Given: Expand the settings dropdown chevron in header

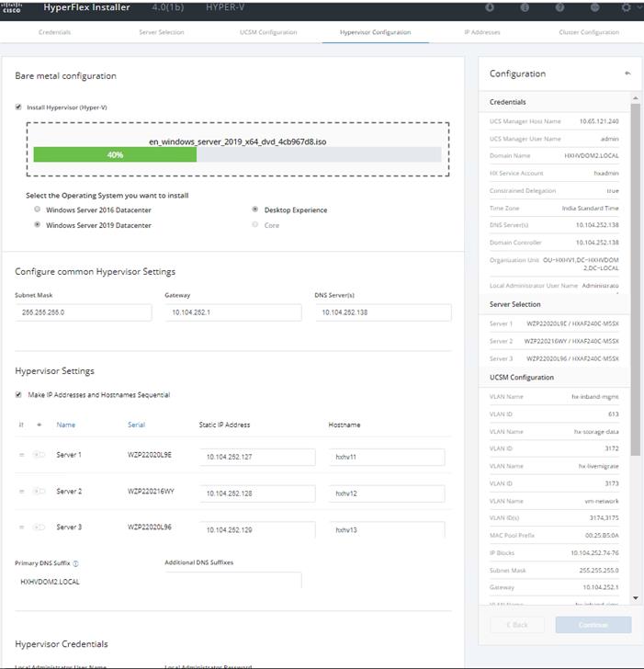Looking at the screenshot, I should pos(638,7).
